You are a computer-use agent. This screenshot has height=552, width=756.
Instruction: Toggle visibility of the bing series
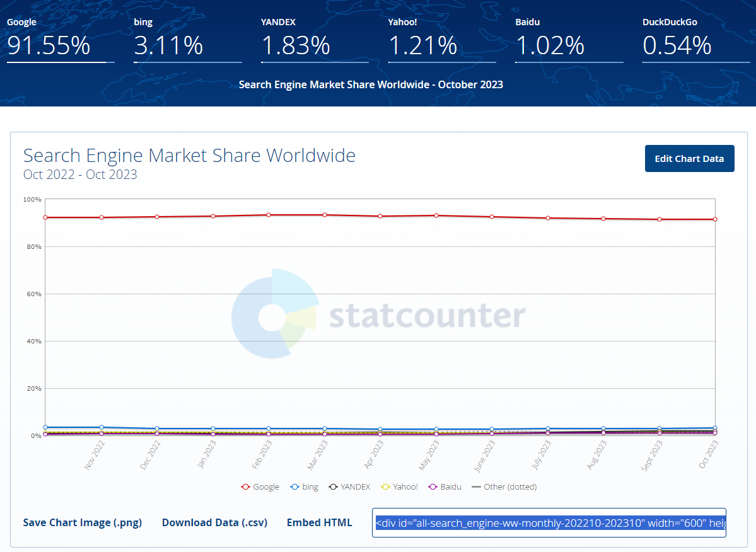[305, 486]
